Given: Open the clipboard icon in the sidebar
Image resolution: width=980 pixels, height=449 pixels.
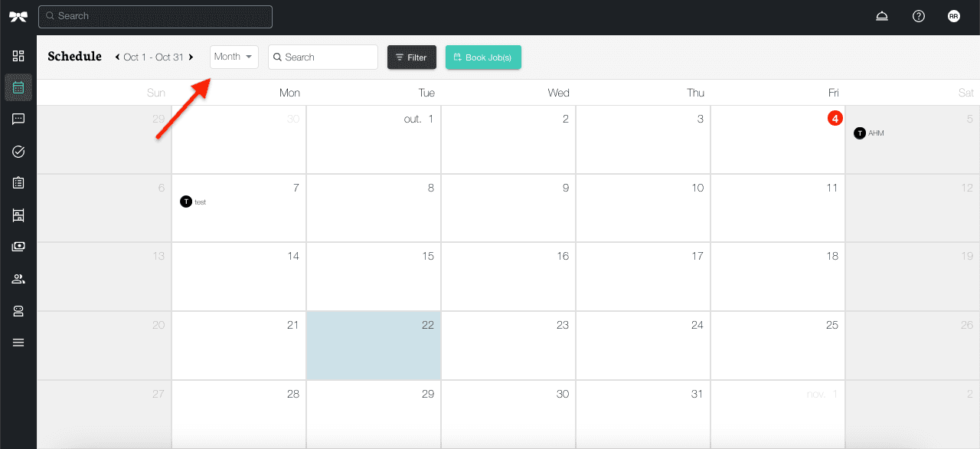Looking at the screenshot, I should [x=18, y=182].
